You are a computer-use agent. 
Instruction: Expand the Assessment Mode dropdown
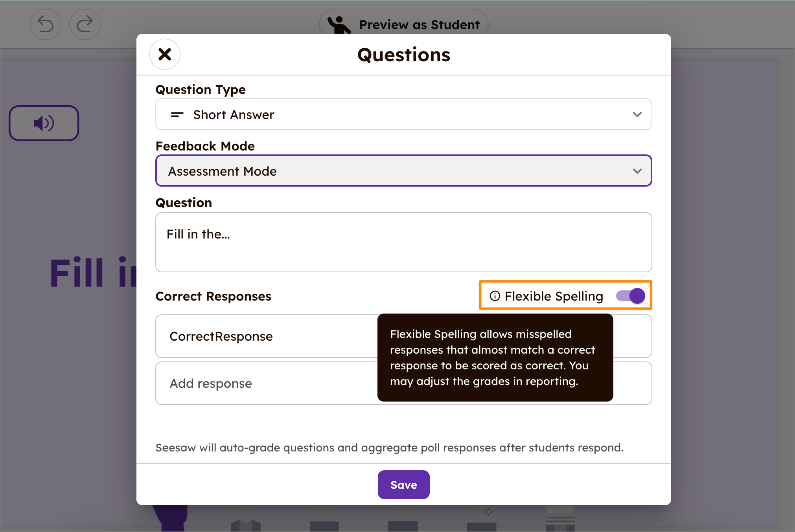point(403,171)
